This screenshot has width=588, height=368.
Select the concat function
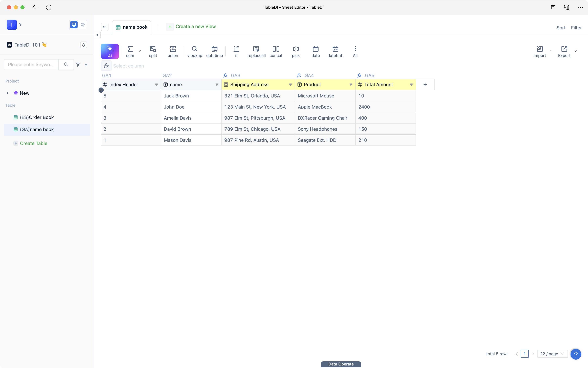click(276, 52)
